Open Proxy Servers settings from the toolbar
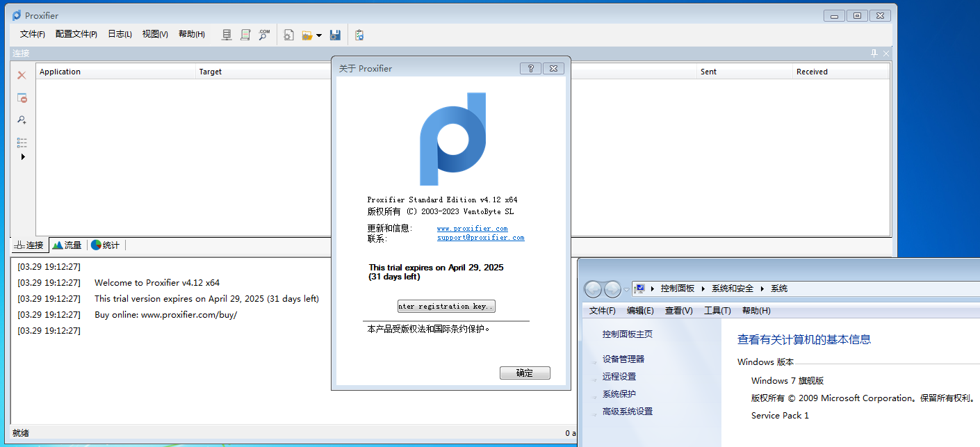Viewport: 980px width, 447px height. pyautogui.click(x=227, y=34)
